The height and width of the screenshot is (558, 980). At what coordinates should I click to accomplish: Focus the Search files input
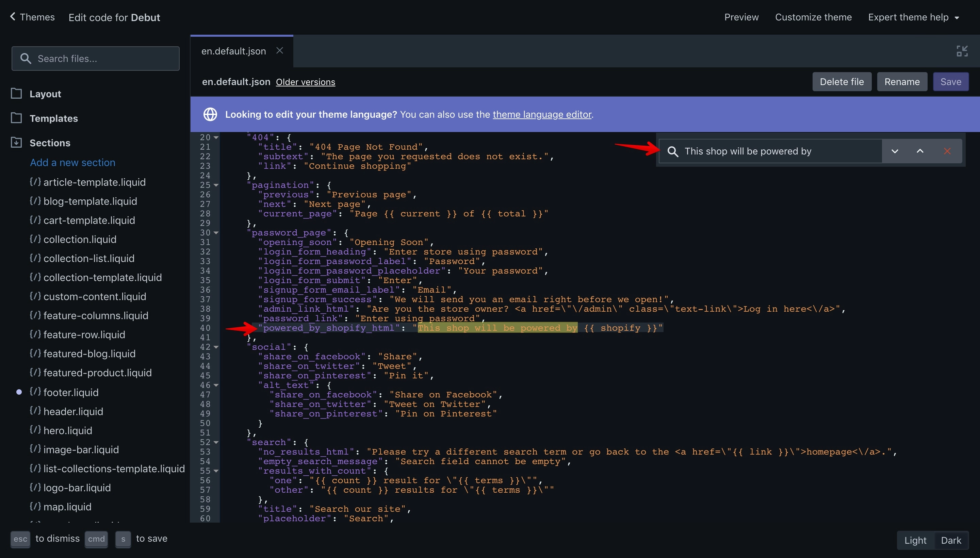pos(95,59)
